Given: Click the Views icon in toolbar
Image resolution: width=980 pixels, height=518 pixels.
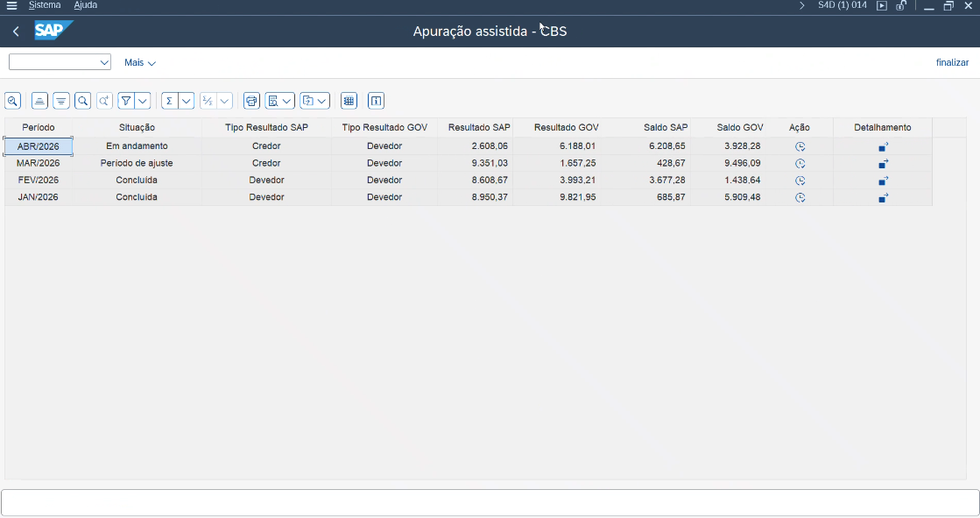Looking at the screenshot, I should point(272,101).
